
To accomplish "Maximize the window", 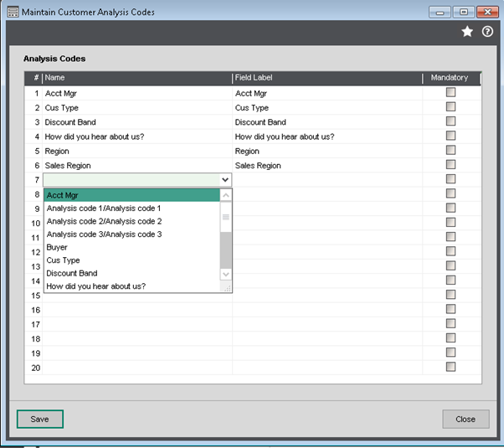I will [x=464, y=13].
